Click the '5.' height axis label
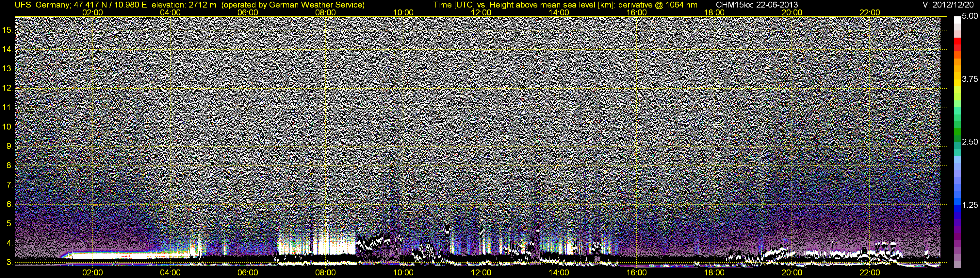This screenshot has width=980, height=278. (9, 223)
